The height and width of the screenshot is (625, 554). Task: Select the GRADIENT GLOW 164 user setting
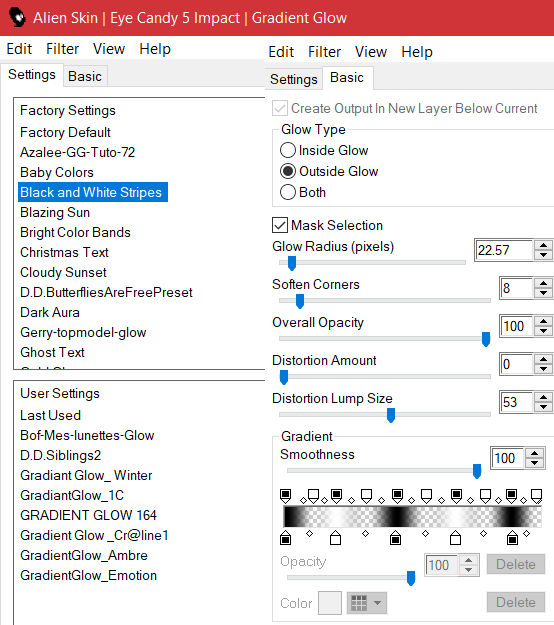[x=88, y=515]
